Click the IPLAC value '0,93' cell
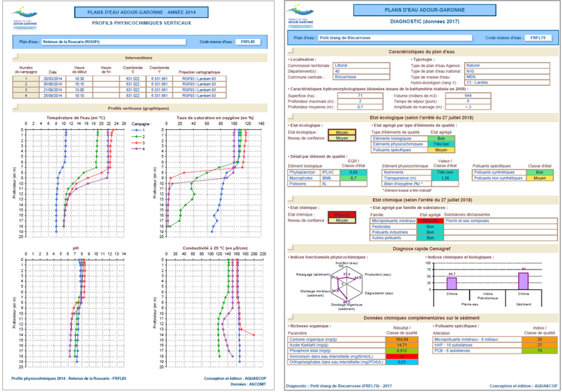This screenshot has width=562, height=392. tap(353, 172)
